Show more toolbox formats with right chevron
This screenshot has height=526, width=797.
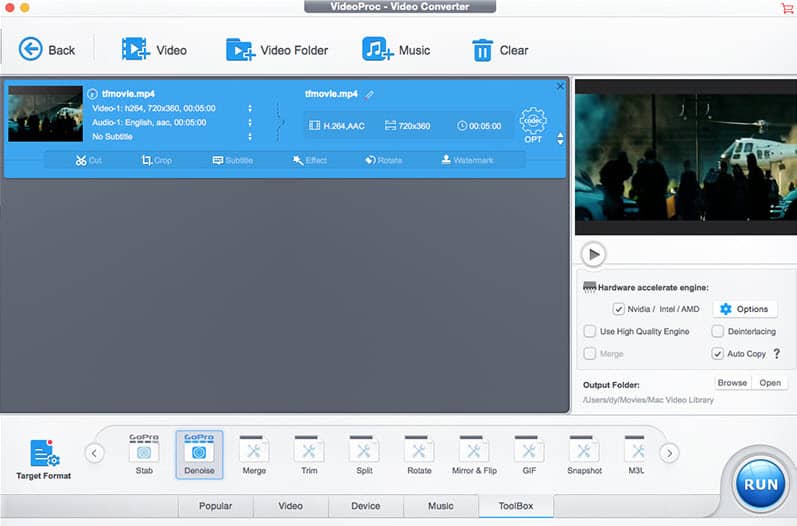[669, 453]
